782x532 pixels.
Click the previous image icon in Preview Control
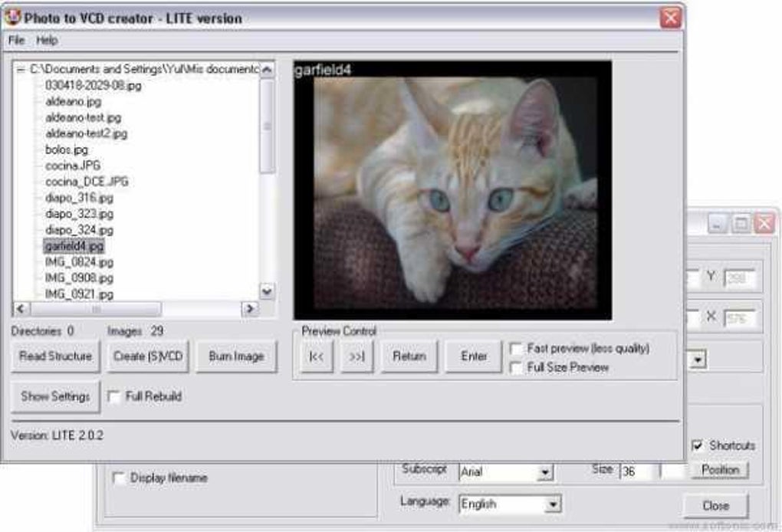316,356
